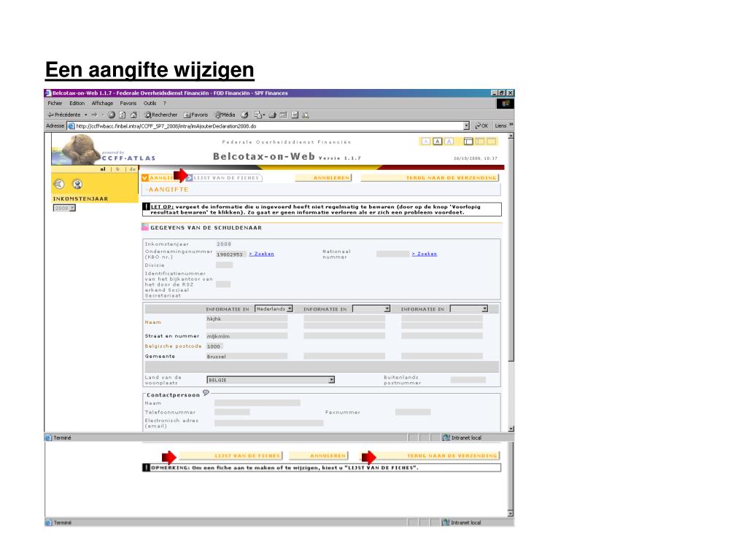Viewport: 747px width, 560px height.
Task: Open the address bar history dropdown arrow
Action: (x=466, y=125)
